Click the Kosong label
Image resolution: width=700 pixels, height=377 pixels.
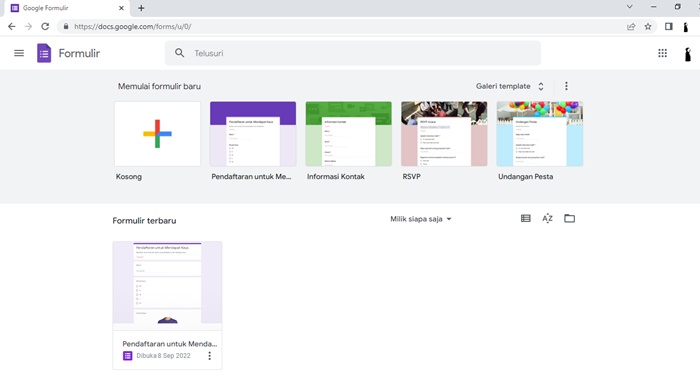pos(129,176)
